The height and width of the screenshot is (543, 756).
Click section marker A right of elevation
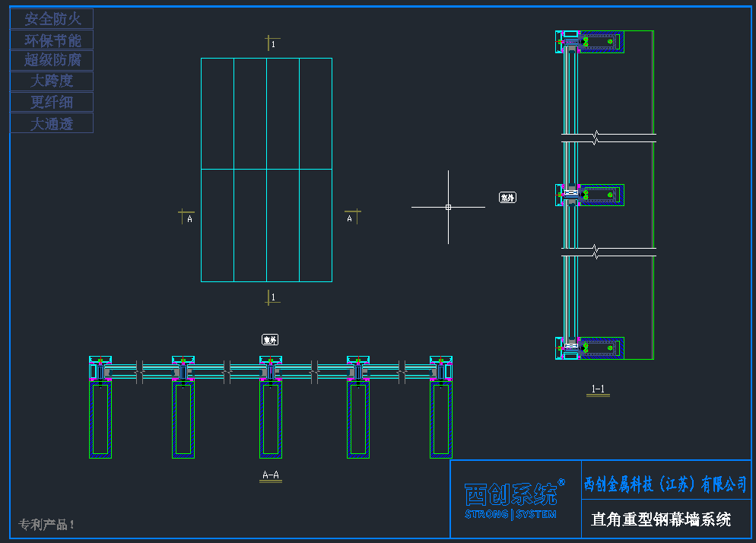pyautogui.click(x=352, y=217)
